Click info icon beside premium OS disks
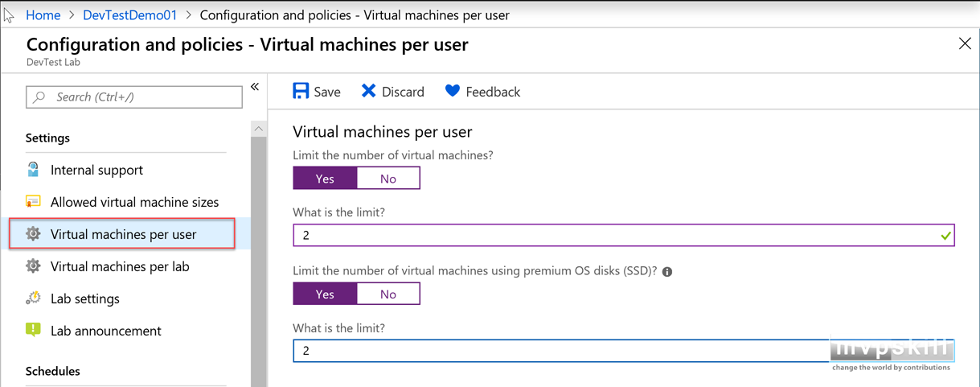The image size is (980, 387). (666, 272)
